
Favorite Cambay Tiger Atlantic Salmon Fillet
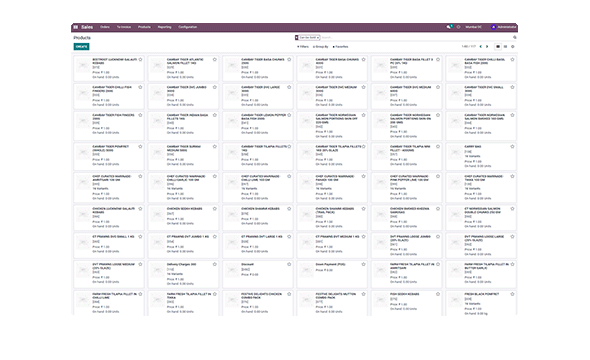[x=214, y=59]
